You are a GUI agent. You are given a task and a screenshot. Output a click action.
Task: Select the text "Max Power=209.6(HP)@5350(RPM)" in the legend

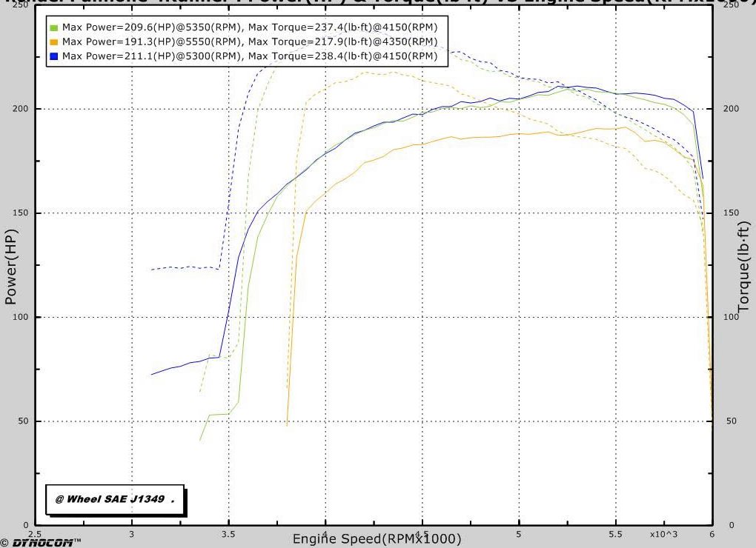click(151, 27)
